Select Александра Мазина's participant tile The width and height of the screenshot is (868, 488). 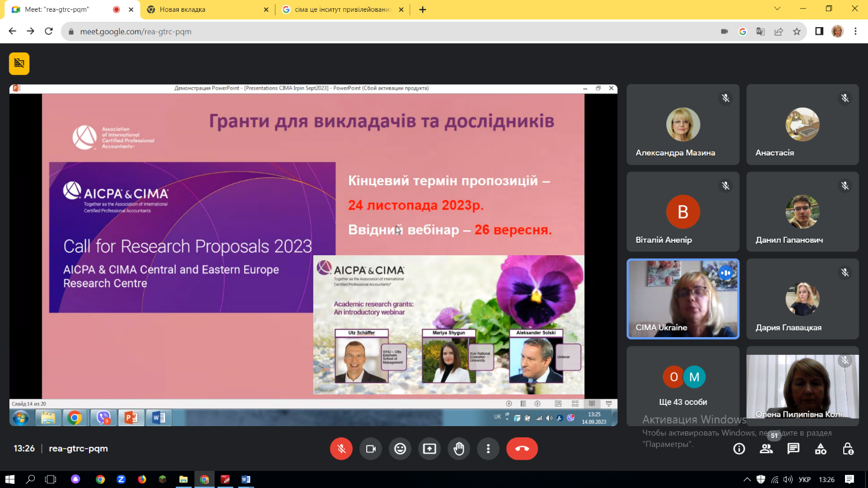click(x=683, y=124)
